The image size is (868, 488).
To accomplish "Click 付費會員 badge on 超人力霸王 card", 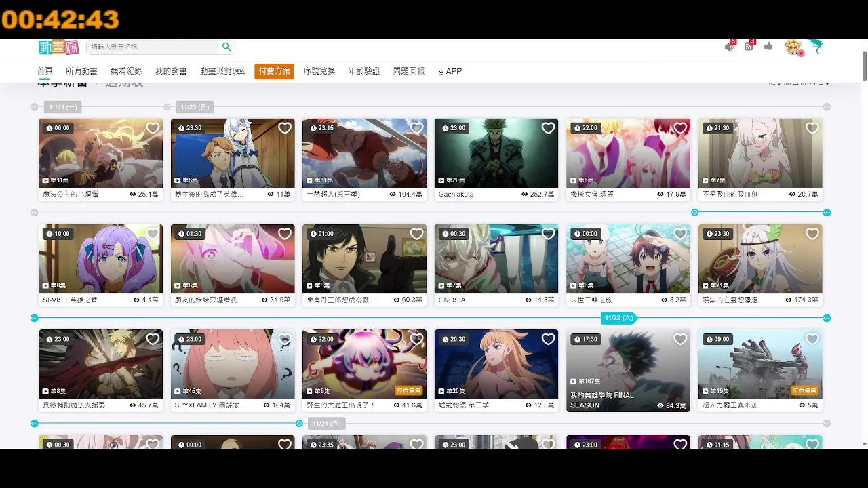I will pos(804,390).
